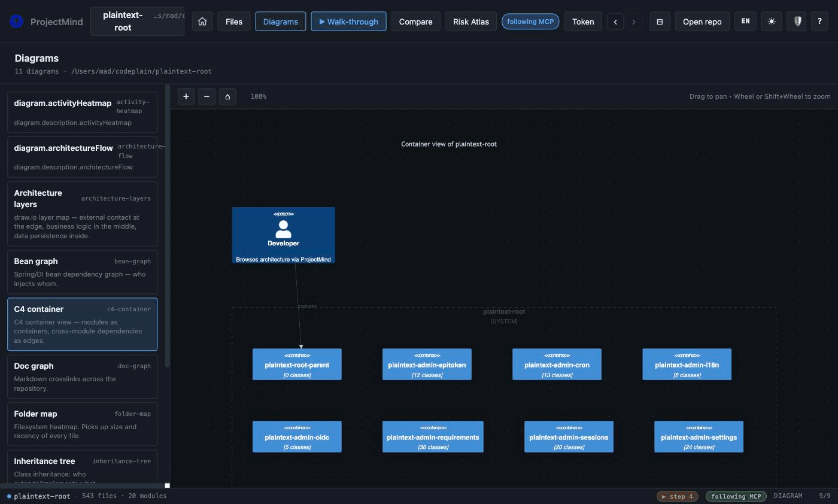This screenshot has height=504, width=838.
Task: Click the 'Container view of plaintext-root' title
Action: click(449, 144)
